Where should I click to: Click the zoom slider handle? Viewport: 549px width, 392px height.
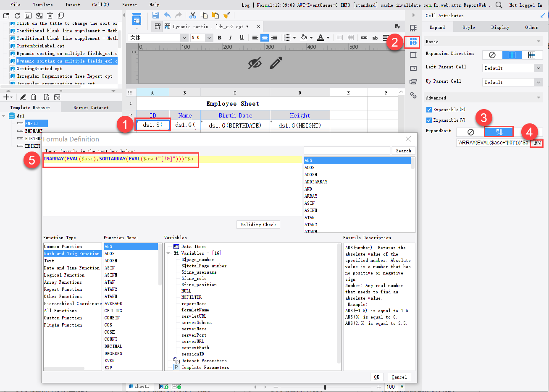(325, 387)
